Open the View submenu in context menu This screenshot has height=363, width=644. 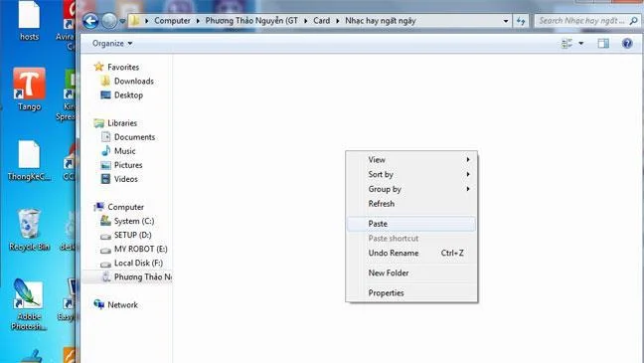411,159
